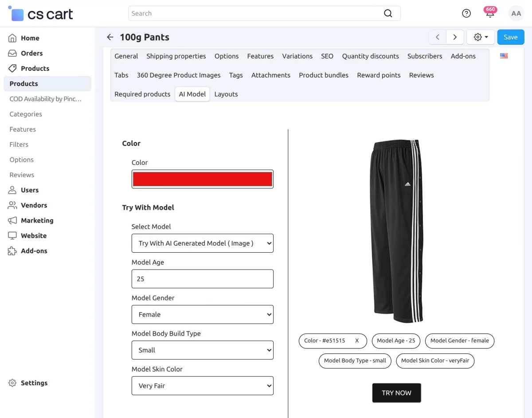Click the back arrow beside 100g Pants
Viewport: 532px width, 418px height.
[x=110, y=37]
